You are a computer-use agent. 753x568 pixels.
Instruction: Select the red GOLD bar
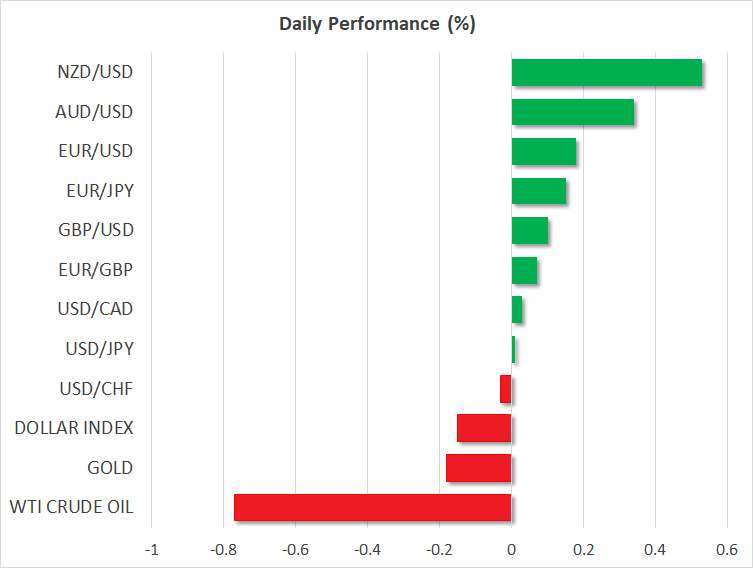(478, 468)
